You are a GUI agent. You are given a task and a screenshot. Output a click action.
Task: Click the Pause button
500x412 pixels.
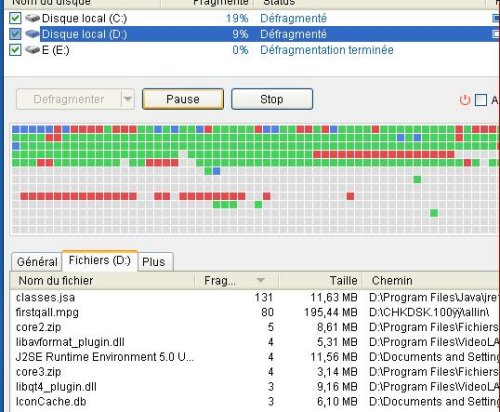[x=183, y=99]
